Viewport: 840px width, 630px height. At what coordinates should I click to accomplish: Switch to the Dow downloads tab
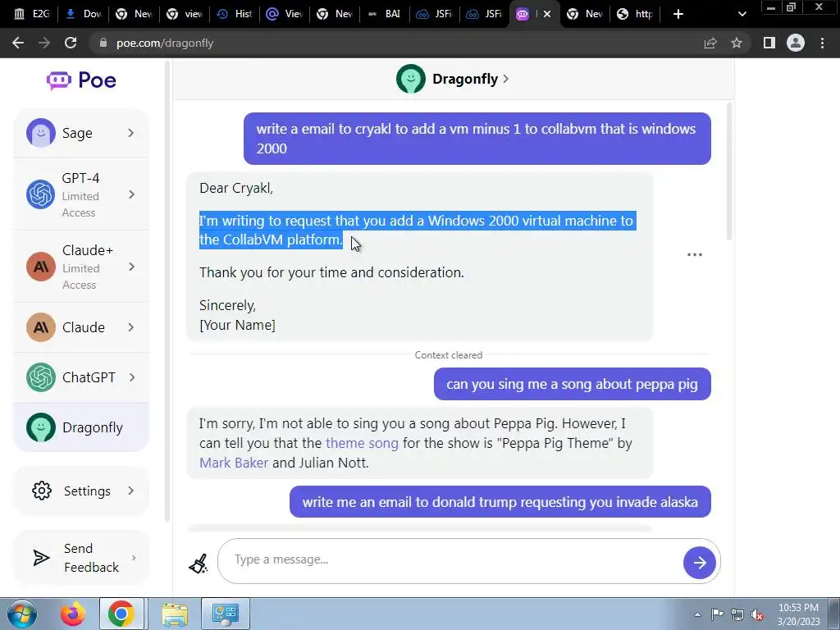point(84,14)
